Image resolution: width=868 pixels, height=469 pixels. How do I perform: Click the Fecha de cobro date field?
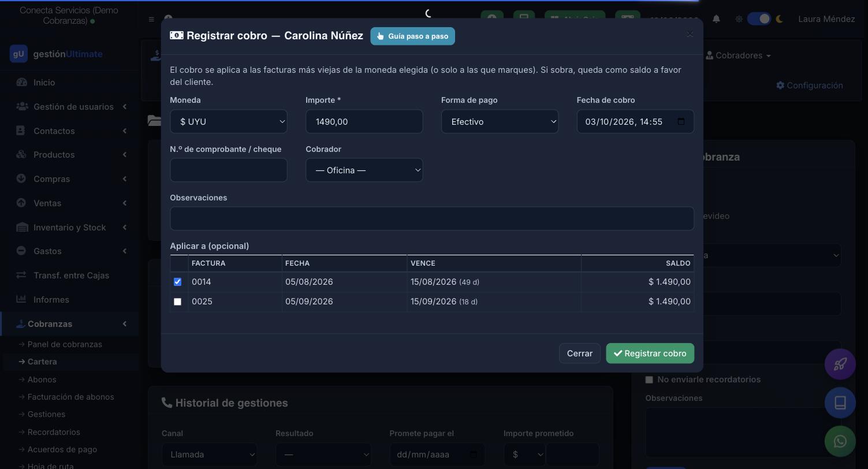[635, 121]
